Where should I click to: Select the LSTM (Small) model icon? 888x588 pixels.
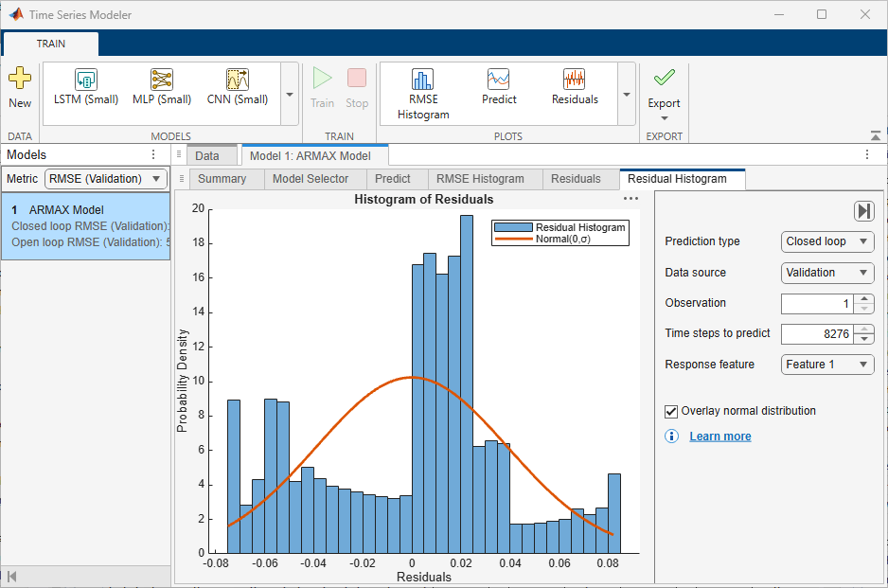86,80
